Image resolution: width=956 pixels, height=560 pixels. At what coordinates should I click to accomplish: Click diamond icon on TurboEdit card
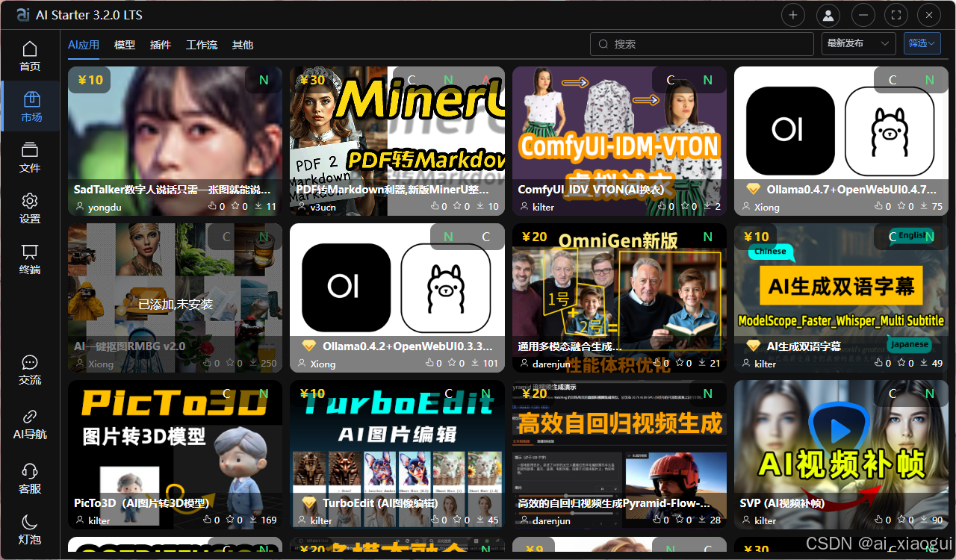[x=309, y=503]
